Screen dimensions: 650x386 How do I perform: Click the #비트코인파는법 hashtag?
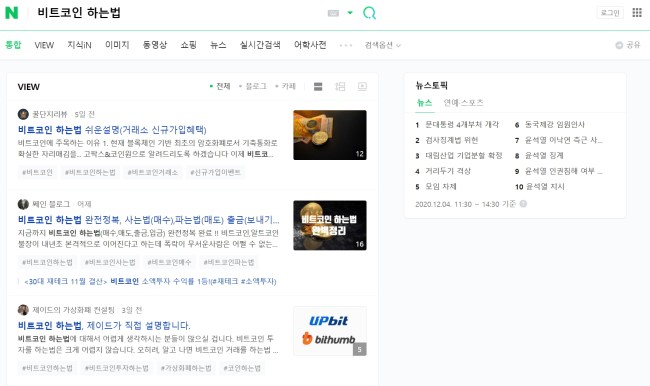[229, 262]
